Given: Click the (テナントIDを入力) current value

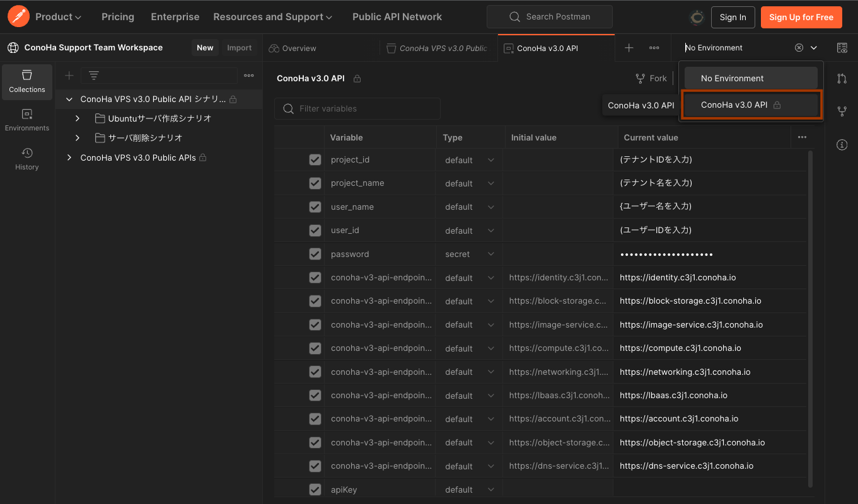Looking at the screenshot, I should coord(656,159).
